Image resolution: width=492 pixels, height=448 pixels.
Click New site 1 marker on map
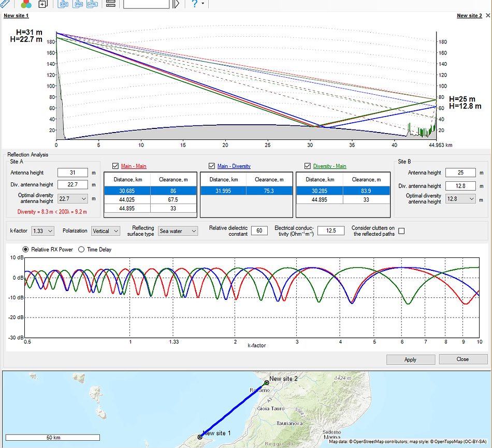(200, 437)
